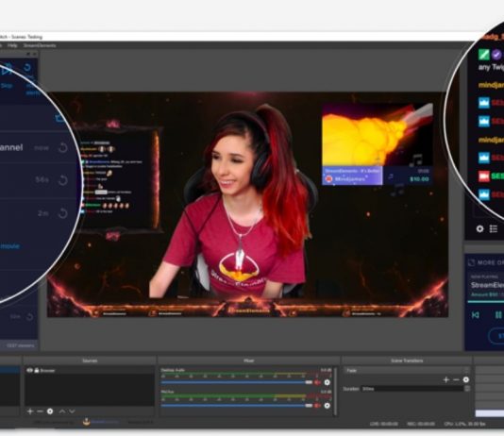Screen dimensions: 504x436
Task: Open the Help menu
Action: [12, 45]
